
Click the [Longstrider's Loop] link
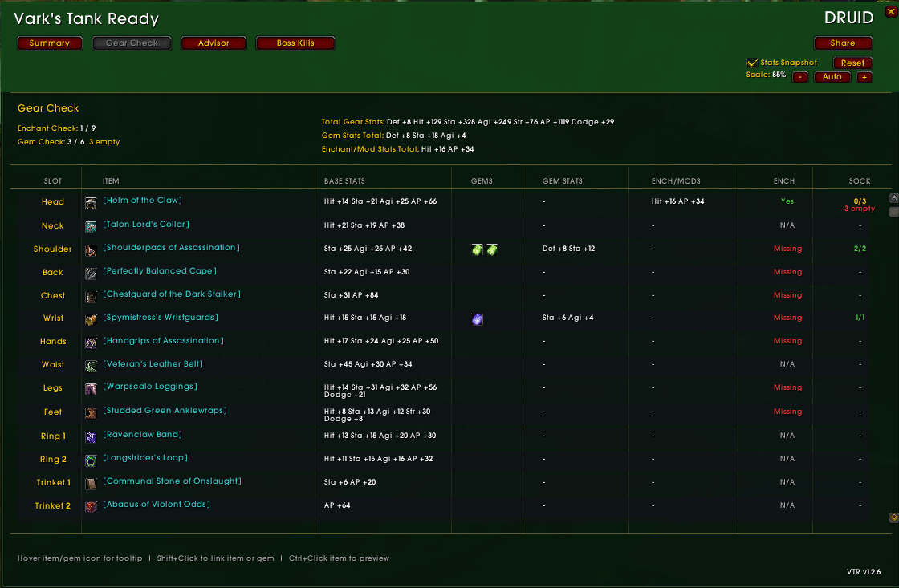pos(145,457)
